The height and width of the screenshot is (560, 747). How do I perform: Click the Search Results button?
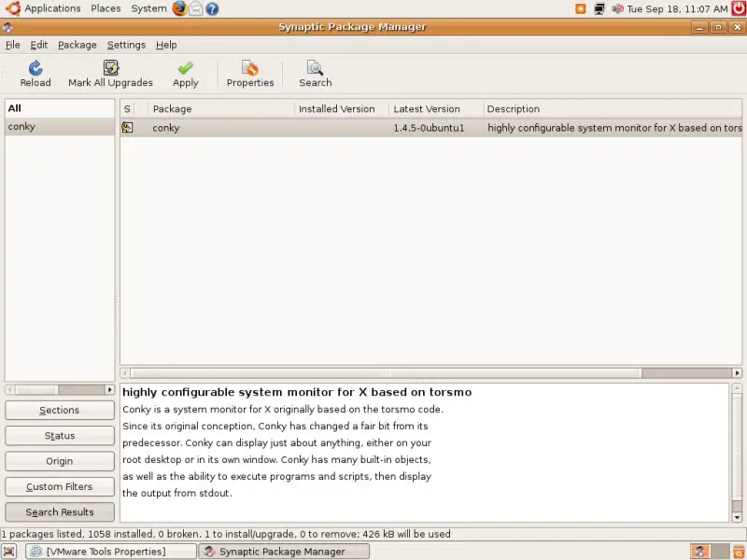pyautogui.click(x=60, y=512)
